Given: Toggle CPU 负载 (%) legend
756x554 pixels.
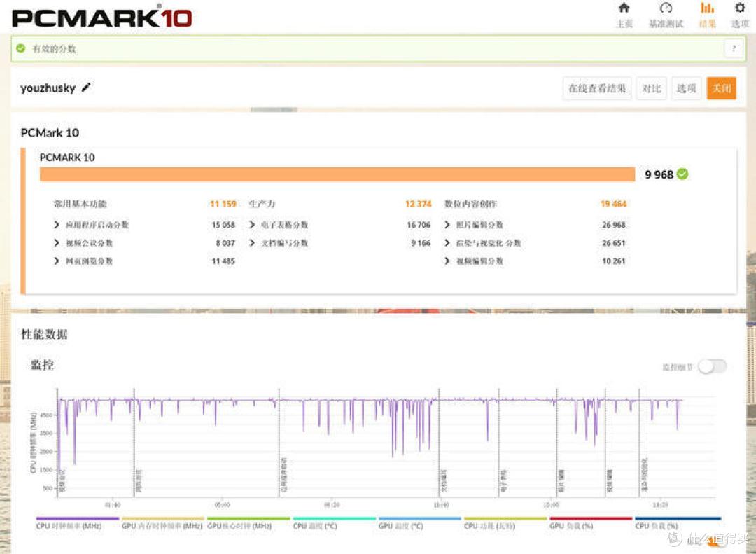Looking at the screenshot, I should point(676,524).
